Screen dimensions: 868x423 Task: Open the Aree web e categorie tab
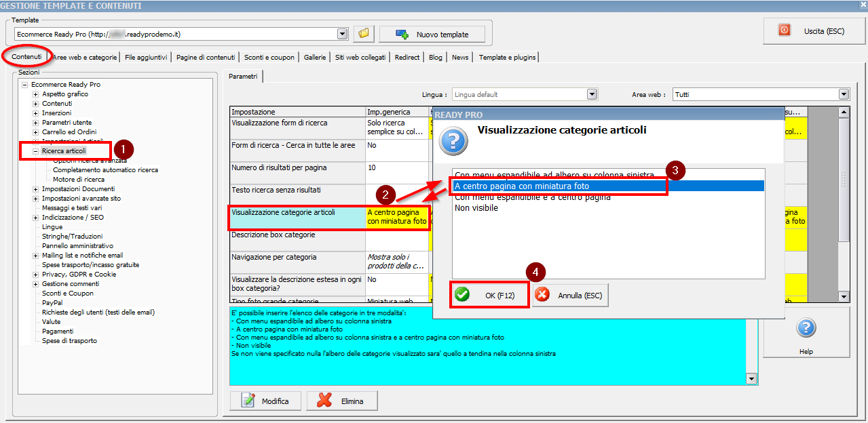point(85,58)
